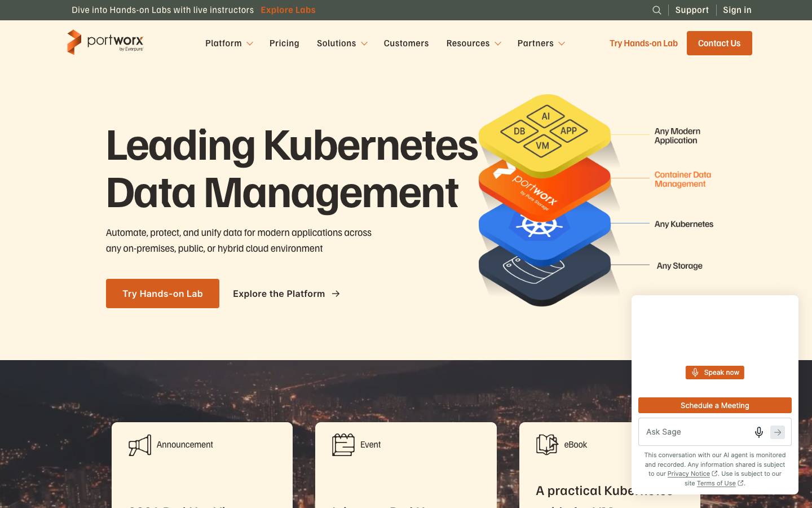This screenshot has height=508, width=812.
Task: Click the microphone icon in Ask Sage
Action: tap(759, 432)
